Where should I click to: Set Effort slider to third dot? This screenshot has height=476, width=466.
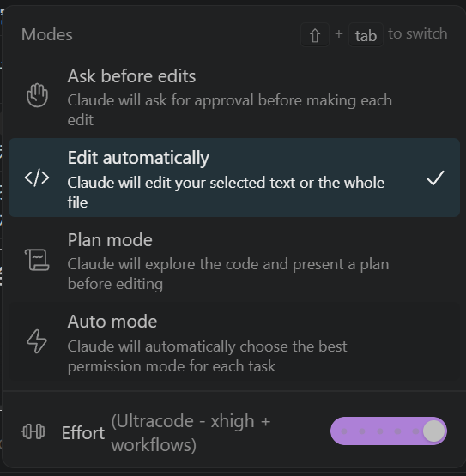[x=380, y=431]
